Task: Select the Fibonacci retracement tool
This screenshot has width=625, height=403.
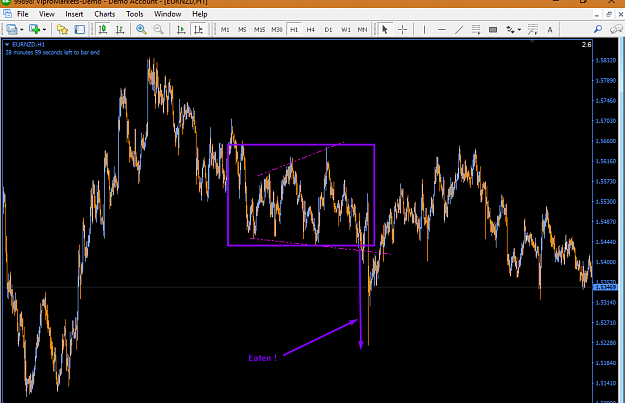Action: pyautogui.click(x=533, y=29)
